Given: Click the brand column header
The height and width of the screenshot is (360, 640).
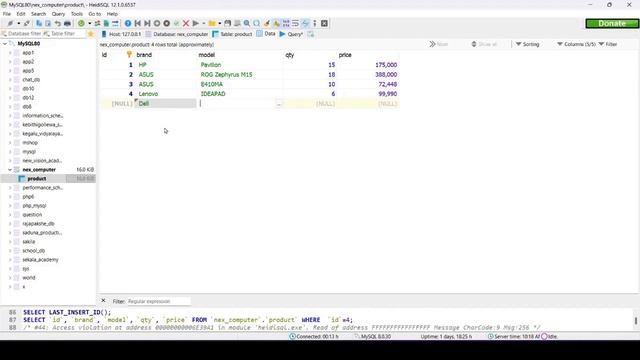Looking at the screenshot, I should pyautogui.click(x=165, y=55).
